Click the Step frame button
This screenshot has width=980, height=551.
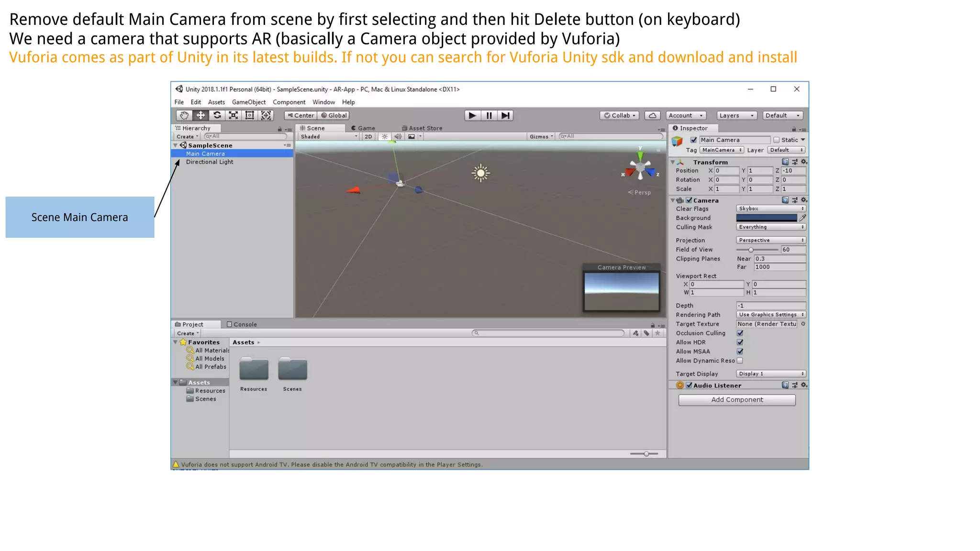click(x=505, y=115)
